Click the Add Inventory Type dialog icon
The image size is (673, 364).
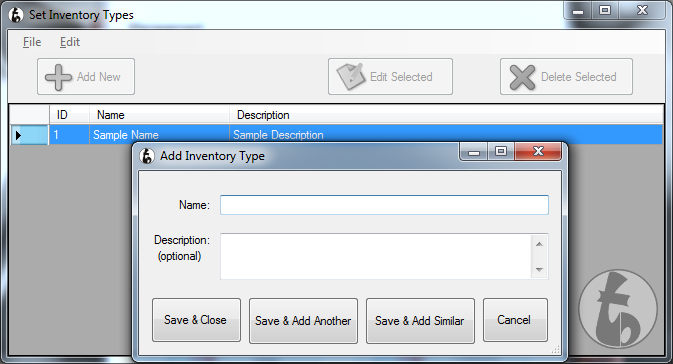click(147, 156)
